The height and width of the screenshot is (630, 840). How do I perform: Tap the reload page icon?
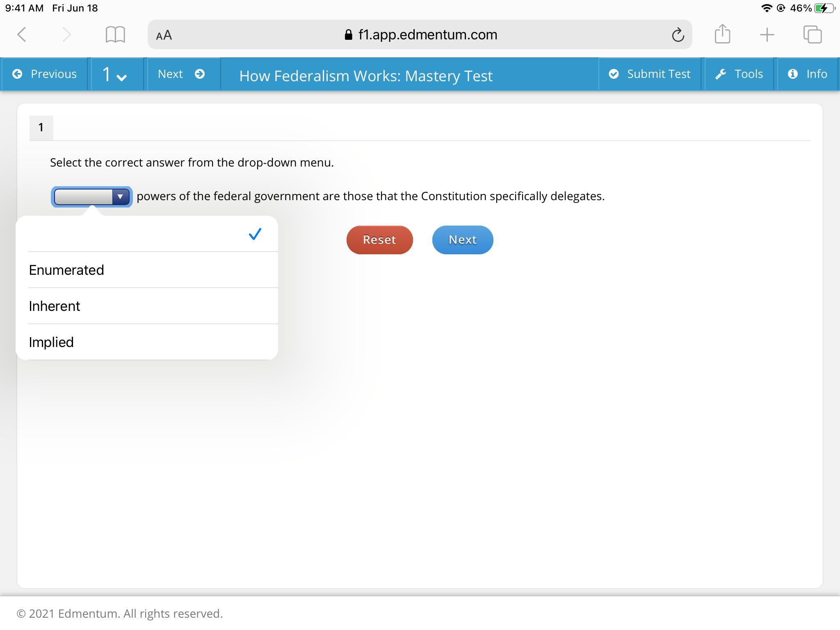point(678,35)
